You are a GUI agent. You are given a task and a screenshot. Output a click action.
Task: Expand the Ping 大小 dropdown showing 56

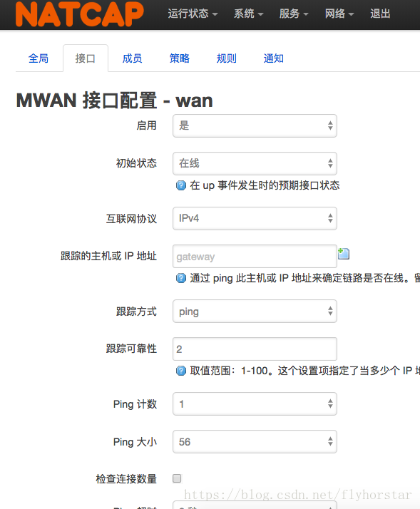[255, 441]
